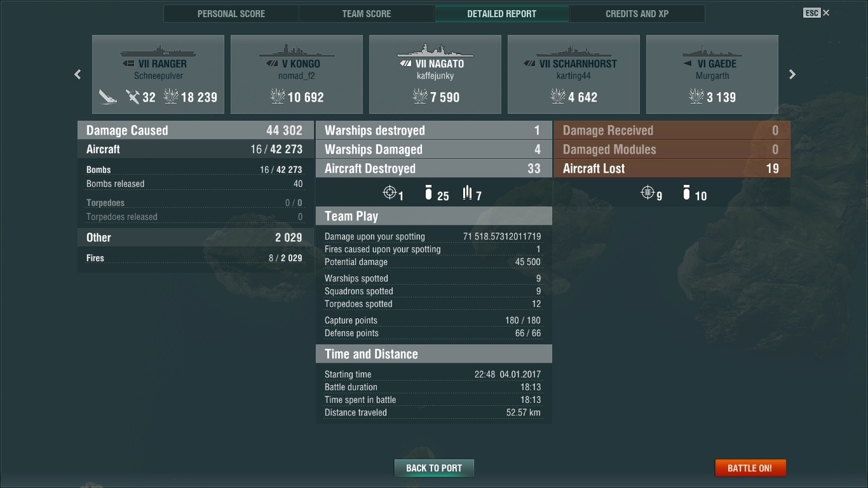
Task: Select the VII Ranger ship card
Action: pos(158,74)
